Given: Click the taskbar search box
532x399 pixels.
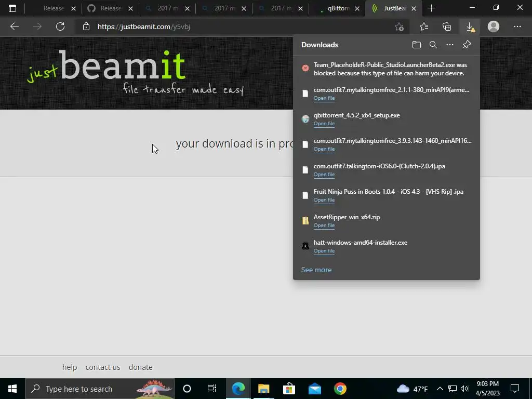Looking at the screenshot, I should point(100,389).
